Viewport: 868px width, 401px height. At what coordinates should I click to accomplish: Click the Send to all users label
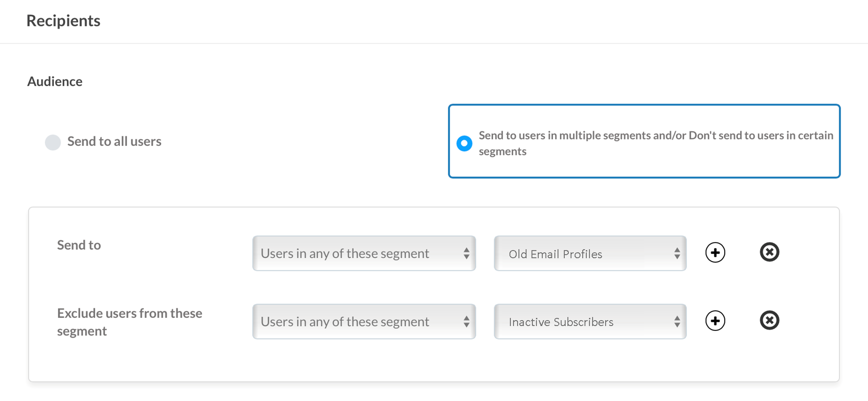pyautogui.click(x=114, y=141)
